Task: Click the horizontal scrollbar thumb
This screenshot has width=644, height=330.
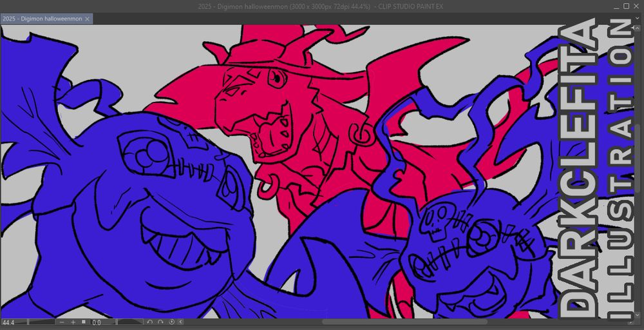Action: (x=404, y=322)
